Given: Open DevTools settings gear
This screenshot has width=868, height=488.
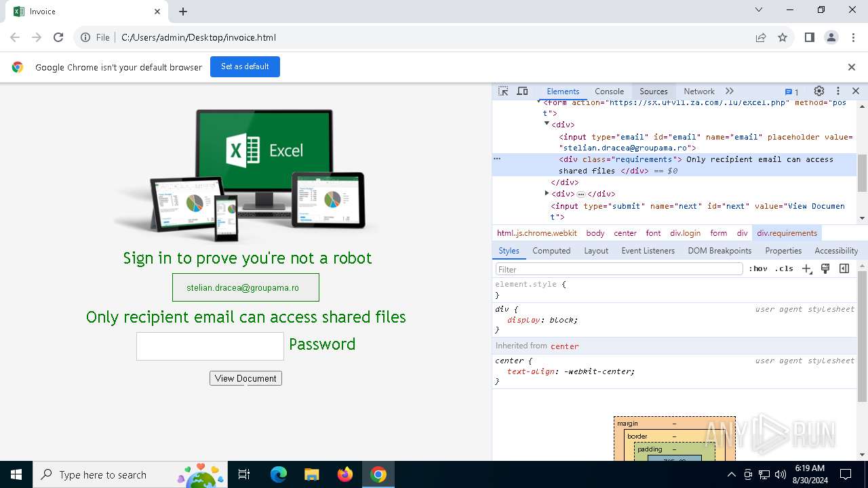Looking at the screenshot, I should point(819,91).
